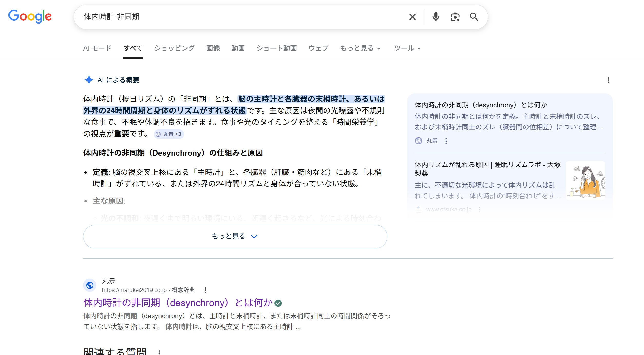Expand もっと見る in the navigation bar

point(360,48)
